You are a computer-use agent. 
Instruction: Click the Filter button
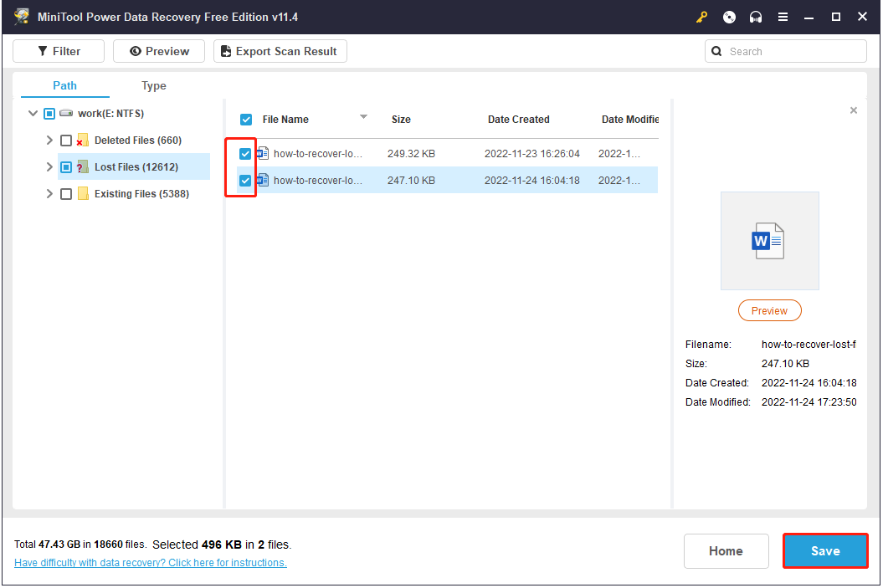tap(59, 51)
